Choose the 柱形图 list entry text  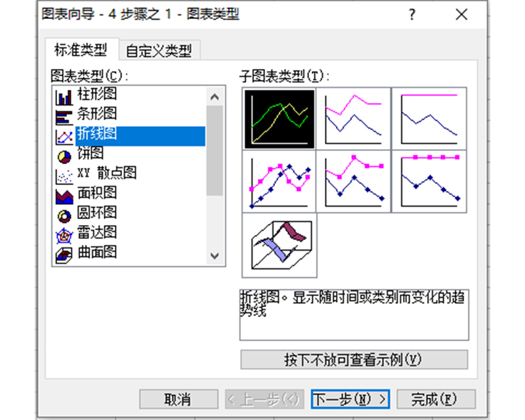coord(96,94)
